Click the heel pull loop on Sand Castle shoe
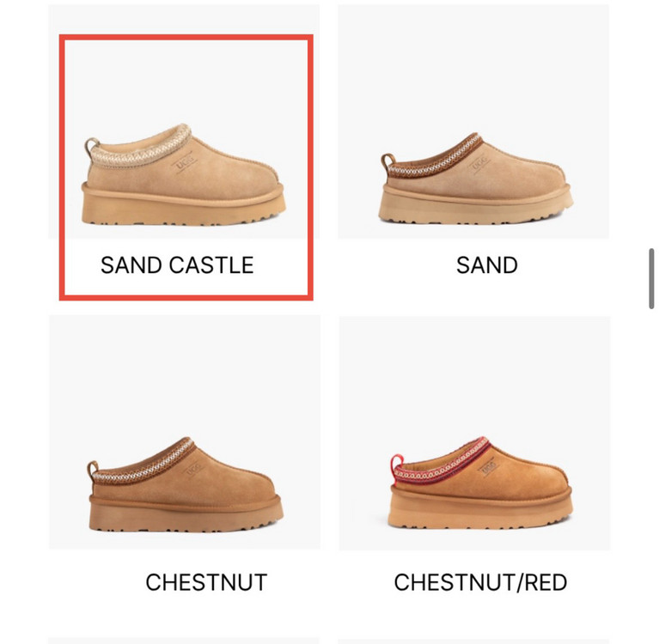659x644 pixels. [92, 145]
